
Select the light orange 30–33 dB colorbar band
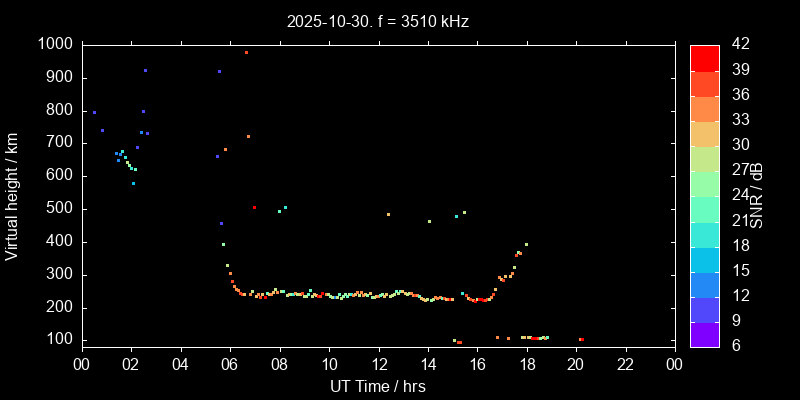[705, 133]
